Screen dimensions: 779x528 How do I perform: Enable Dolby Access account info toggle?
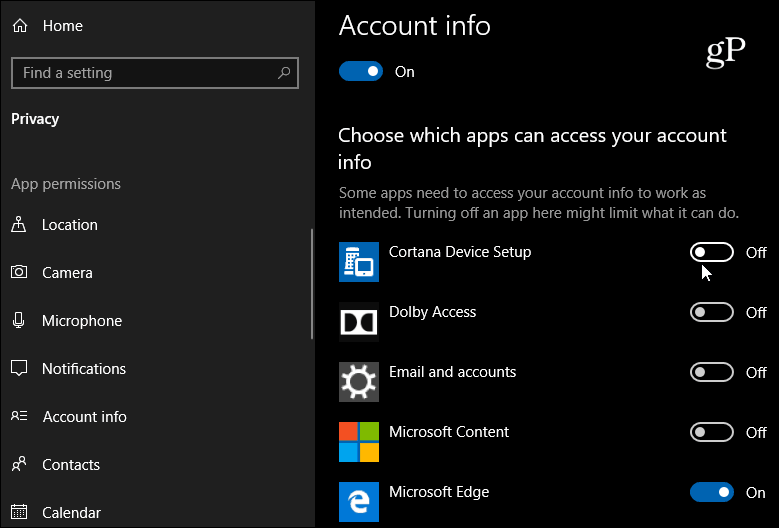pyautogui.click(x=711, y=312)
